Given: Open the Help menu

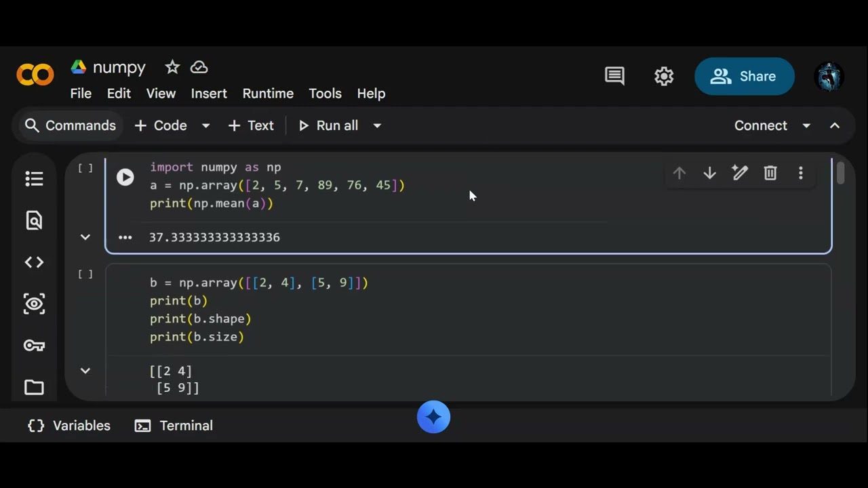Looking at the screenshot, I should click(x=371, y=94).
